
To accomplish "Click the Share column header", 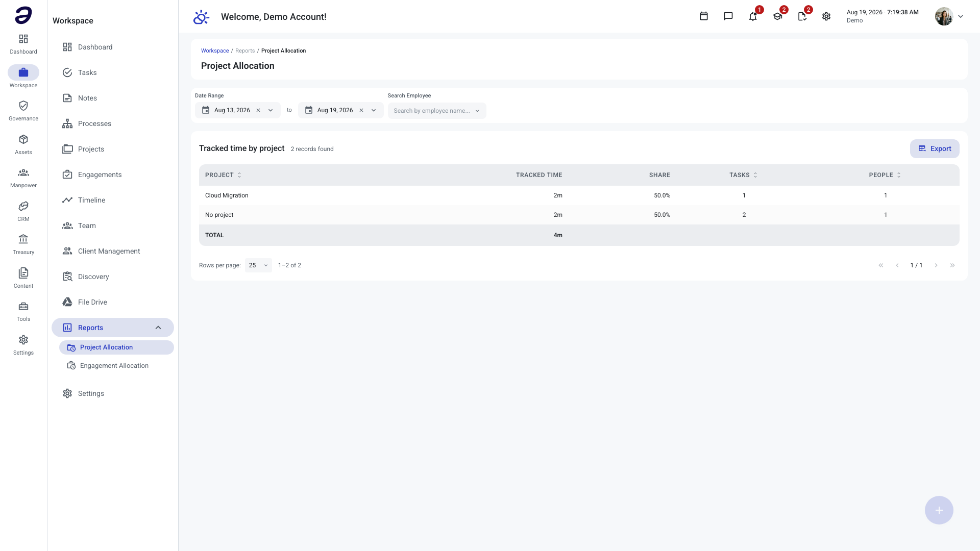I will point(659,175).
